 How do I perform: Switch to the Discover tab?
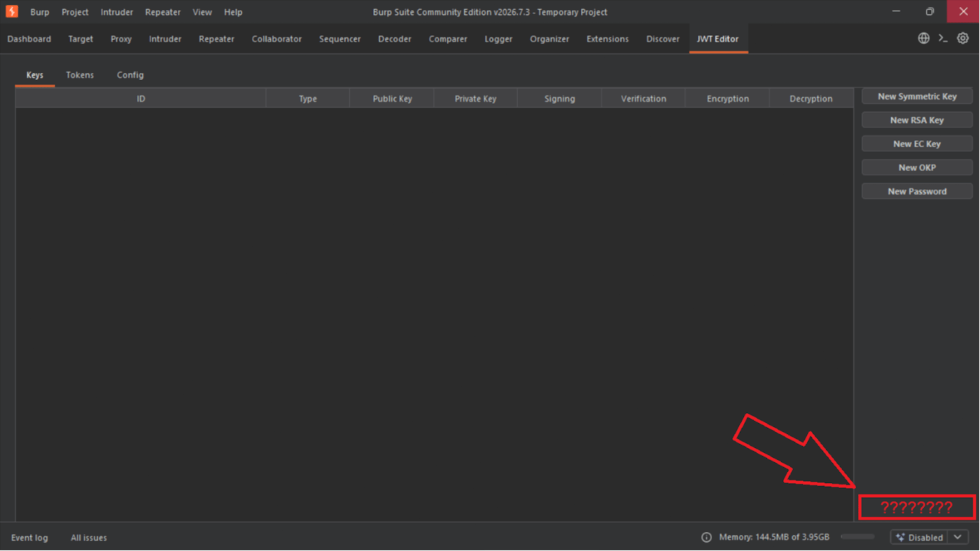tap(663, 39)
